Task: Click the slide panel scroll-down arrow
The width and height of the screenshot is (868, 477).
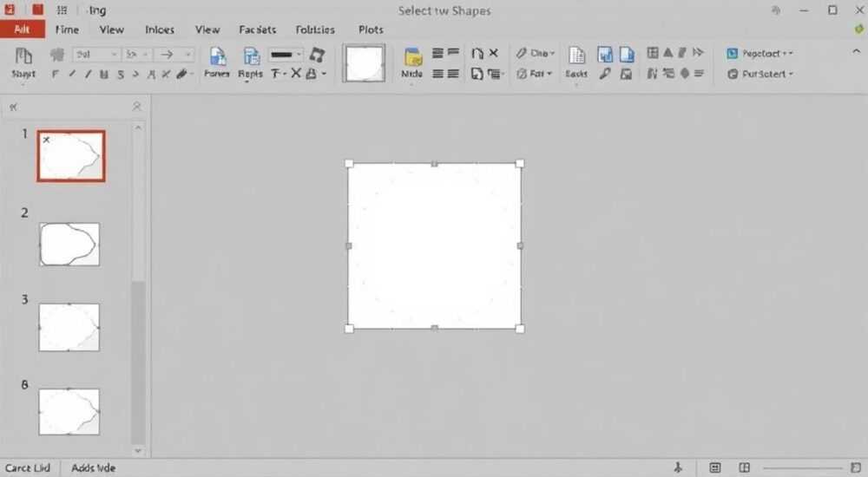Action: click(138, 451)
